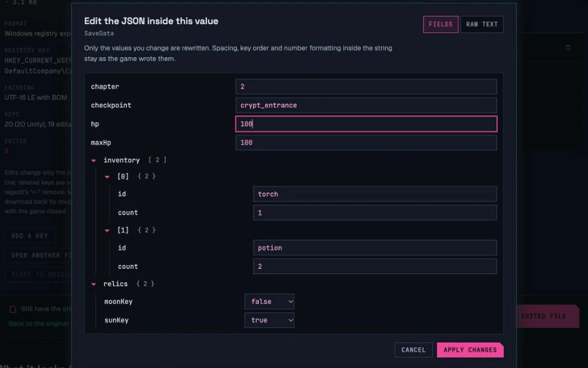Edit the count field under torch
This screenshot has width=588, height=368.
pyautogui.click(x=375, y=212)
